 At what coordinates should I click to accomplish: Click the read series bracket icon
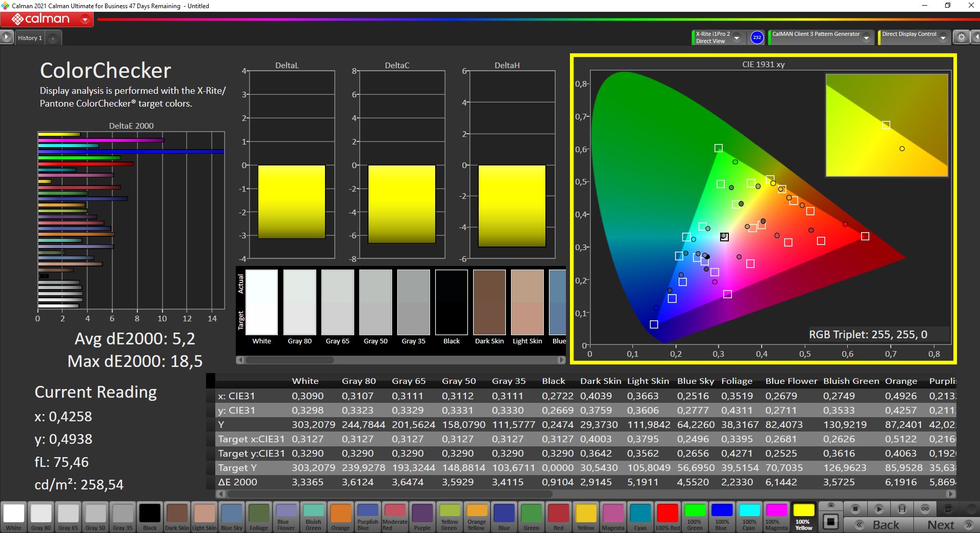click(902, 509)
